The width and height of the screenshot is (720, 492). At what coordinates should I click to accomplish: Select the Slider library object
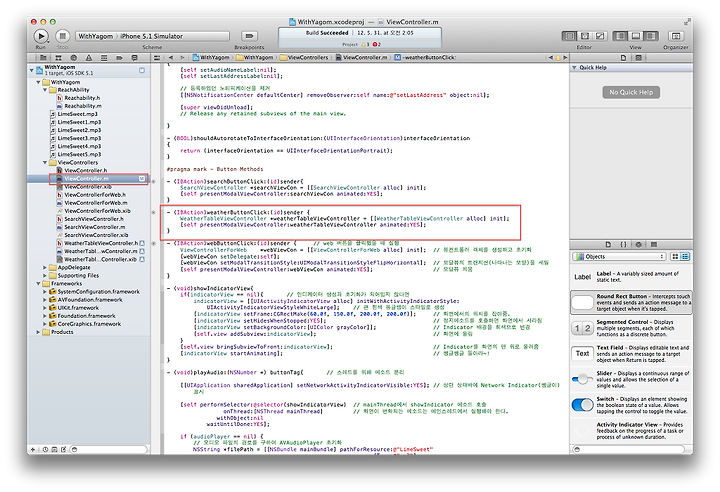(x=631, y=379)
